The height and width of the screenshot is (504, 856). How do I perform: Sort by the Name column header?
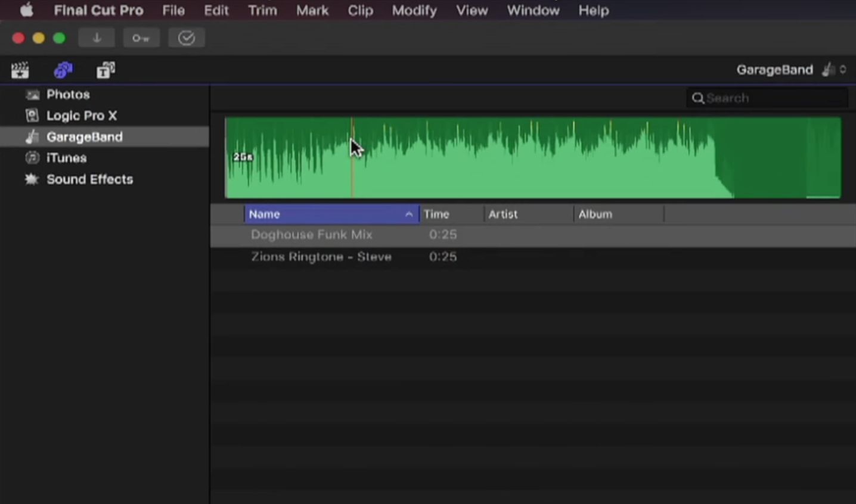coord(331,214)
